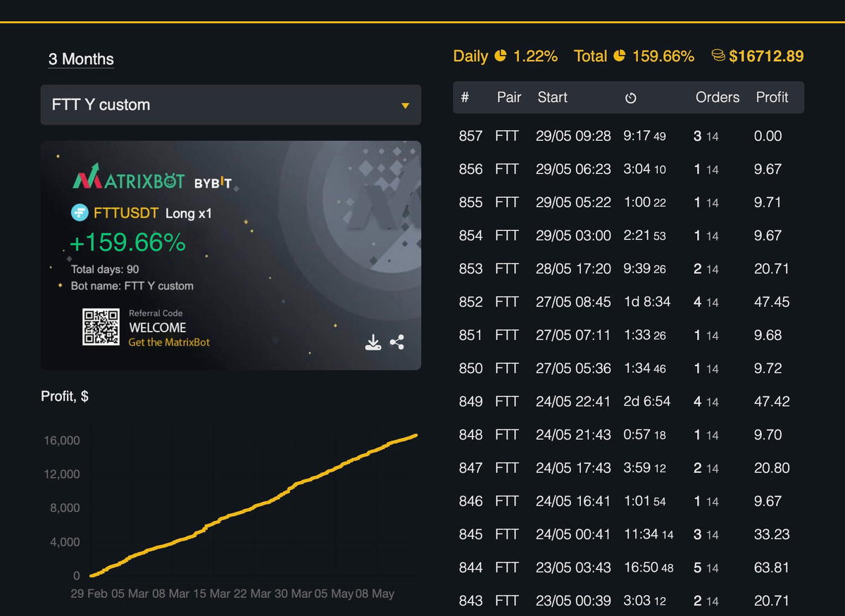
Task: Click the start time 29/05 05:22
Action: pos(573,202)
